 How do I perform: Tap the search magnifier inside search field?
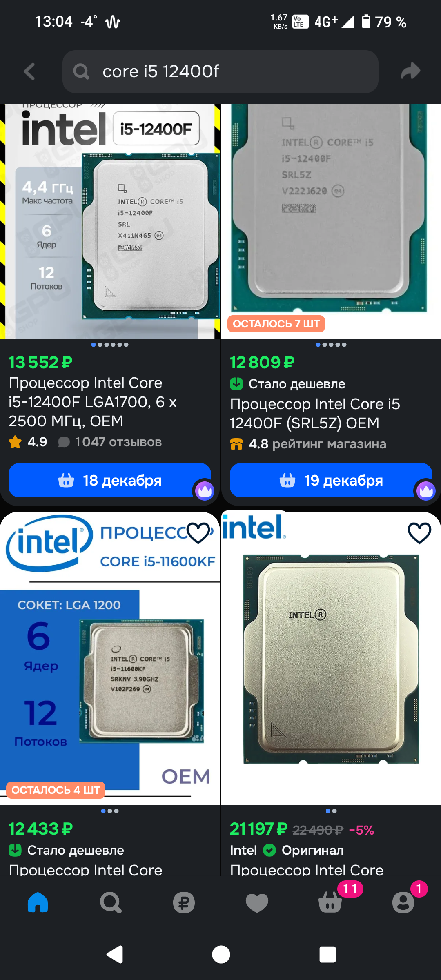[x=81, y=71]
